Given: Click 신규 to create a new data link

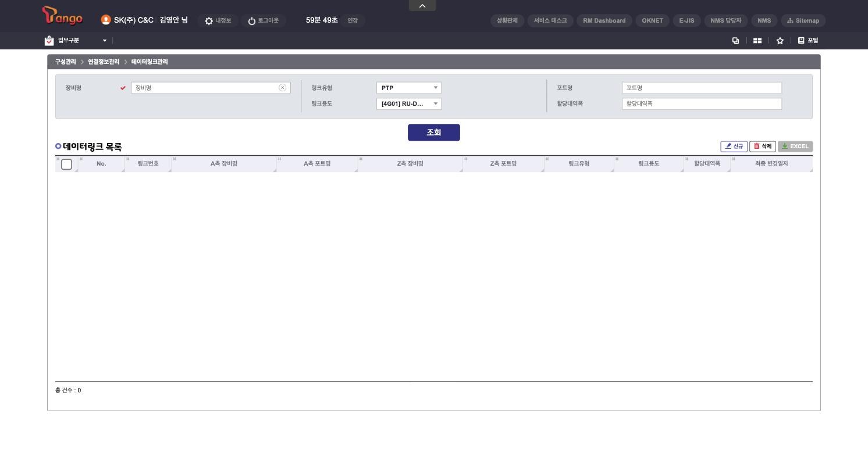Looking at the screenshot, I should (734, 146).
